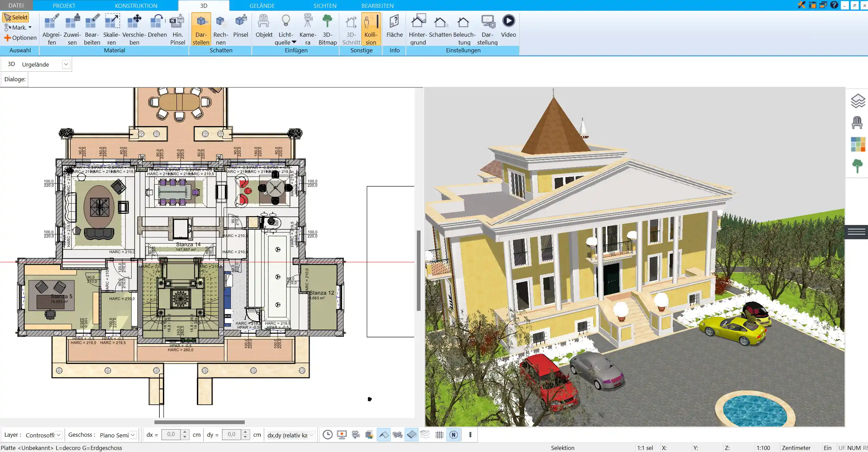Click into the dy value field
Image resolution: width=868 pixels, height=452 pixels.
[232, 435]
